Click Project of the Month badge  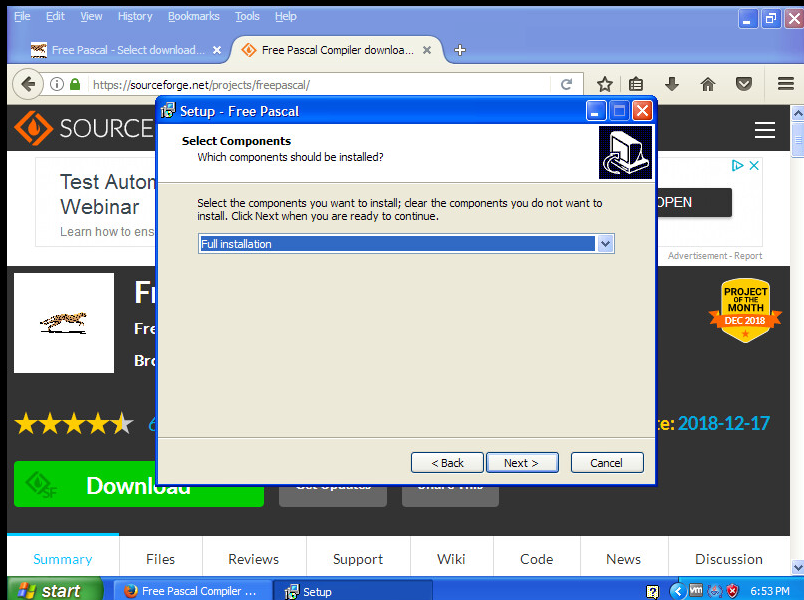tap(745, 310)
